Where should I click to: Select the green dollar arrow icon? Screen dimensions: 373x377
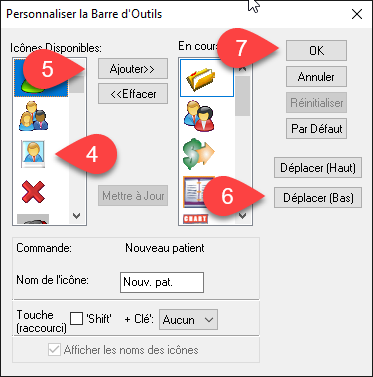point(199,154)
